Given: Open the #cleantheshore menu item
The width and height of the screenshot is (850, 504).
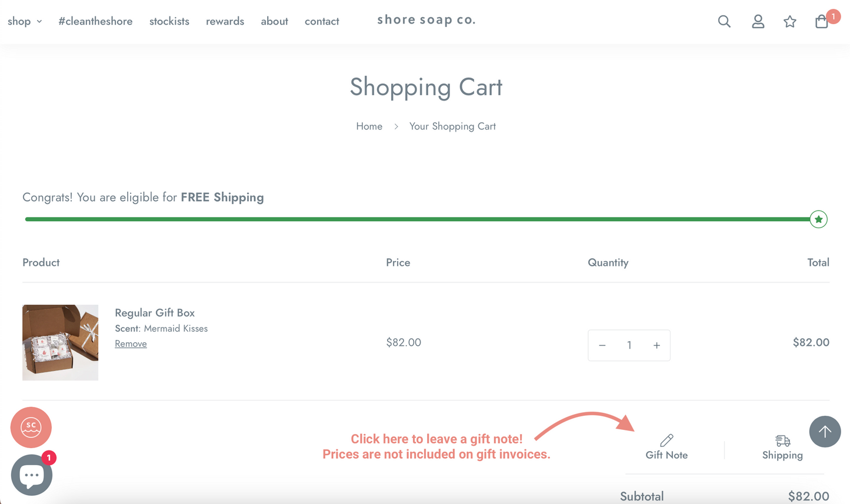Looking at the screenshot, I should click(95, 21).
